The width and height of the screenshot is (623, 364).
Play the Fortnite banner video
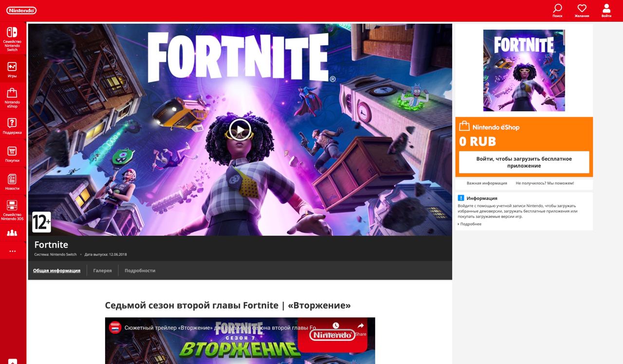point(240,129)
